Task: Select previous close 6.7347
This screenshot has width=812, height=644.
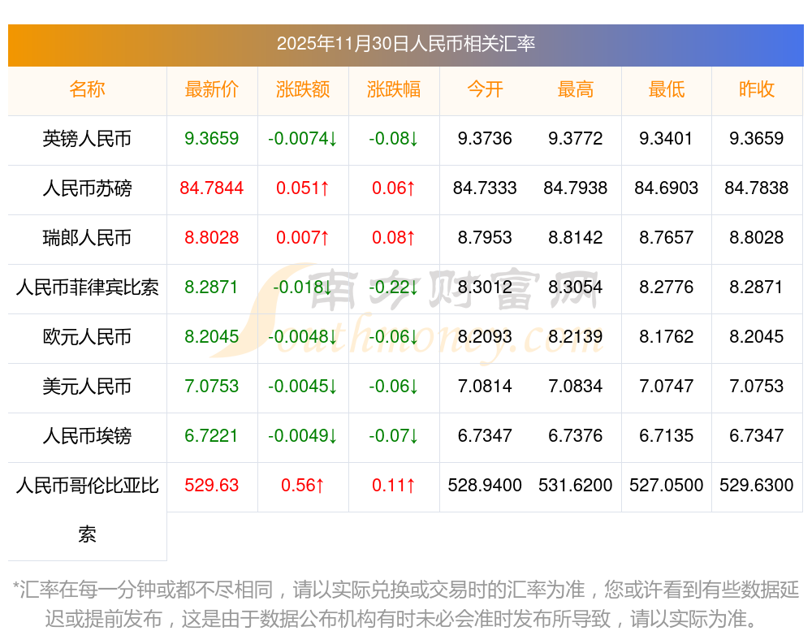Action: click(757, 436)
